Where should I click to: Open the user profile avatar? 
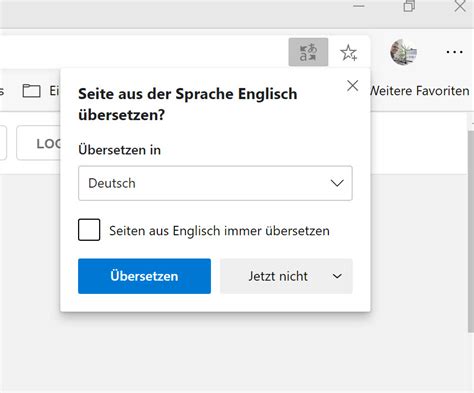(x=403, y=52)
